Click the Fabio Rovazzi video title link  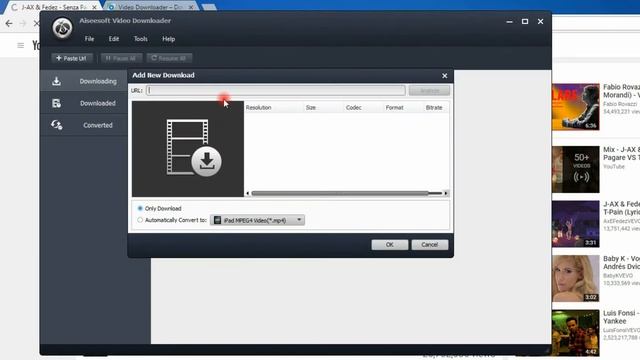pyautogui.click(x=621, y=91)
